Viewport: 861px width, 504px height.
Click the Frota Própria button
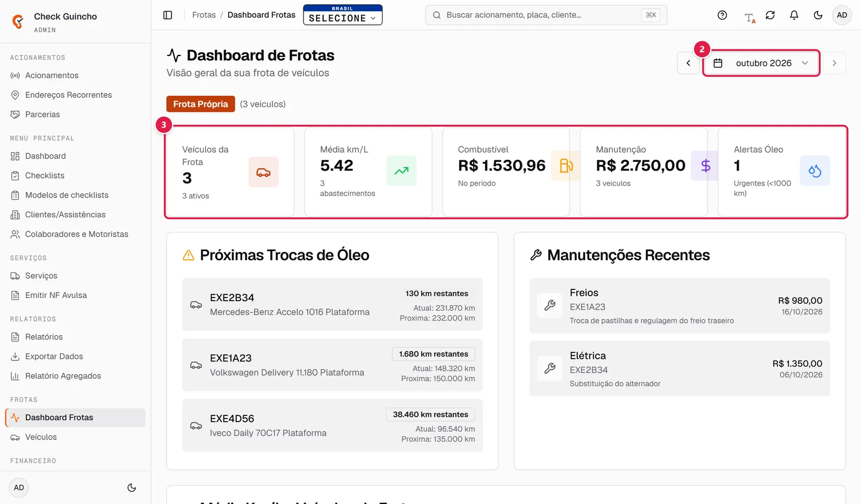[201, 104]
